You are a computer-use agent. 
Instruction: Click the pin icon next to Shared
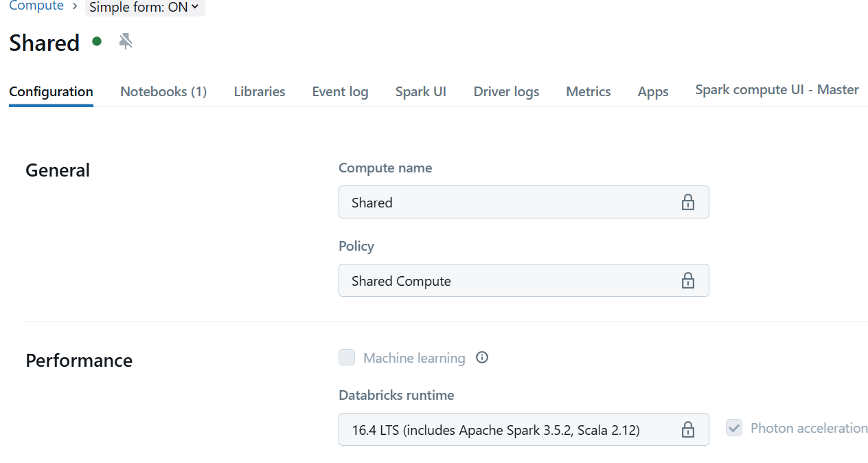coord(126,41)
